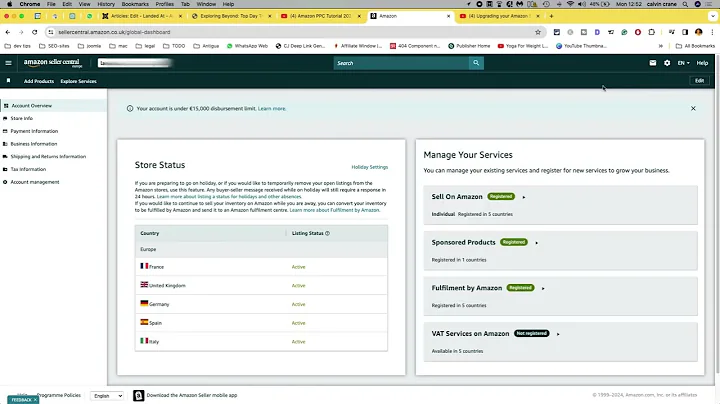This screenshot has width=720, height=404.
Task: Click the Account Overview sidebar icon
Action: pos(6,106)
